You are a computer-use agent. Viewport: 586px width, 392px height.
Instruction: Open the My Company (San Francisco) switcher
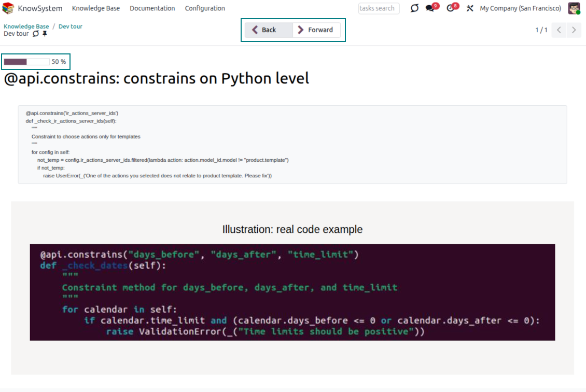pos(520,8)
